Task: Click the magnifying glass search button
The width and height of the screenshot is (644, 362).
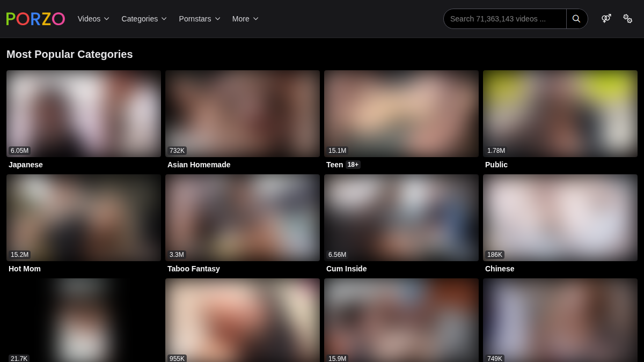Action: click(577, 19)
